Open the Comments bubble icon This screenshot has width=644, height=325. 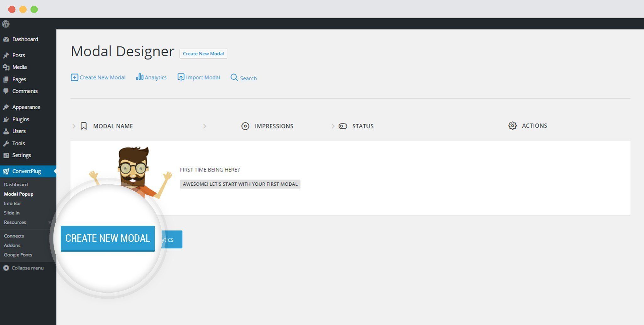[x=6, y=91]
